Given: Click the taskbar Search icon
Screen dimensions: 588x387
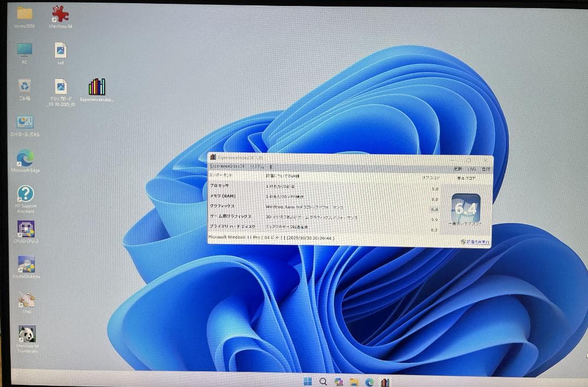Looking at the screenshot, I should [323, 381].
